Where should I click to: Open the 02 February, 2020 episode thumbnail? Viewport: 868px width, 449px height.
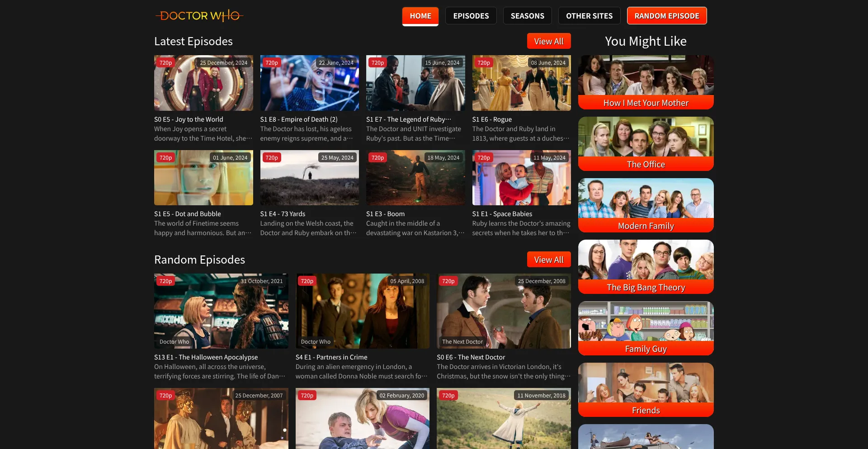[363, 418]
